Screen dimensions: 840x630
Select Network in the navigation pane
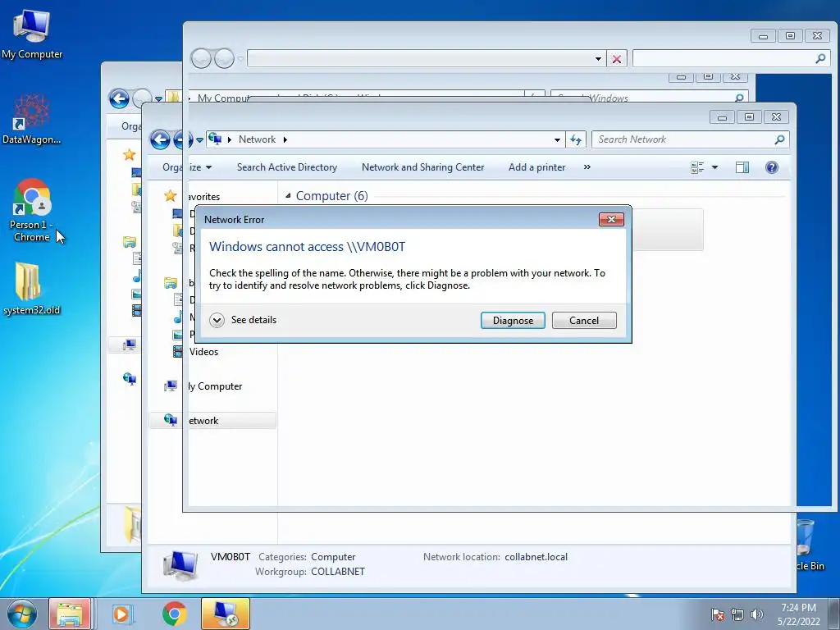coord(212,421)
